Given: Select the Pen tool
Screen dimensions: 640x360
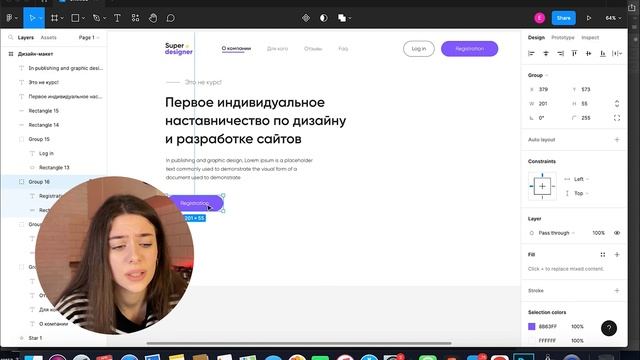Looking at the screenshot, I should pos(96,18).
